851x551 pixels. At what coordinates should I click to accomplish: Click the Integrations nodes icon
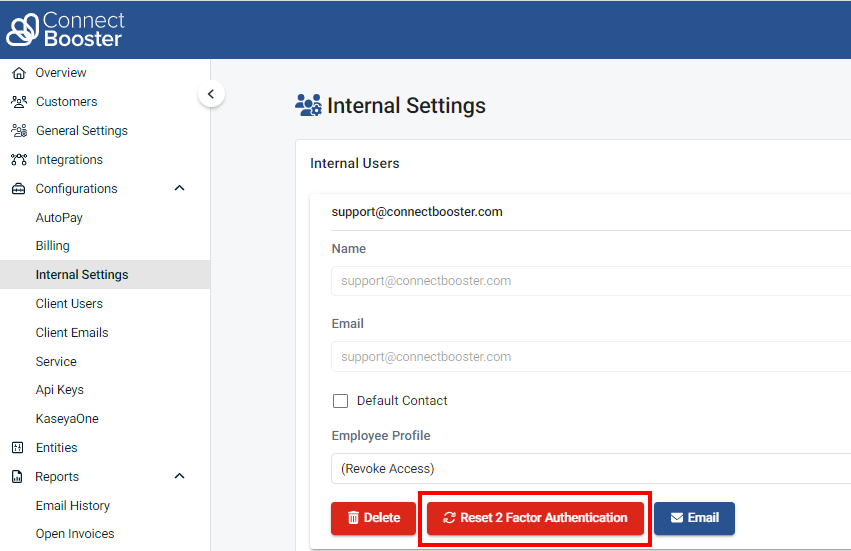pyautogui.click(x=18, y=160)
